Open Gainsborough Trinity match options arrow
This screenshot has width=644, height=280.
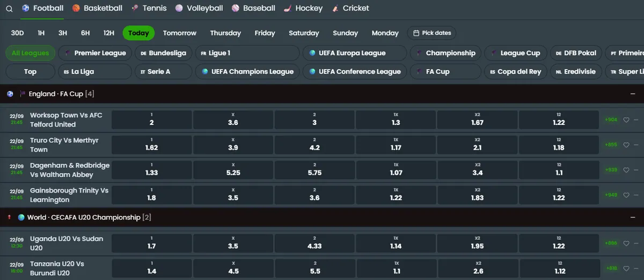point(636,195)
